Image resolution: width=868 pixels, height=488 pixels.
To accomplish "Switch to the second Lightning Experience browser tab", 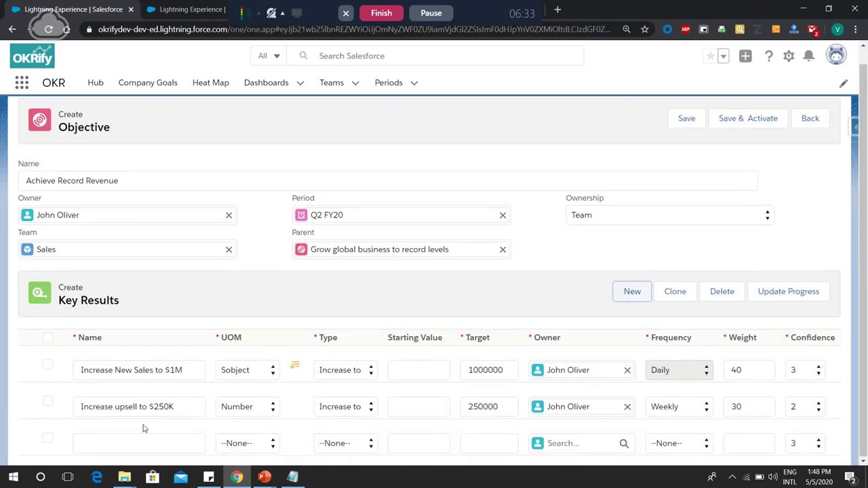I will coord(186,9).
